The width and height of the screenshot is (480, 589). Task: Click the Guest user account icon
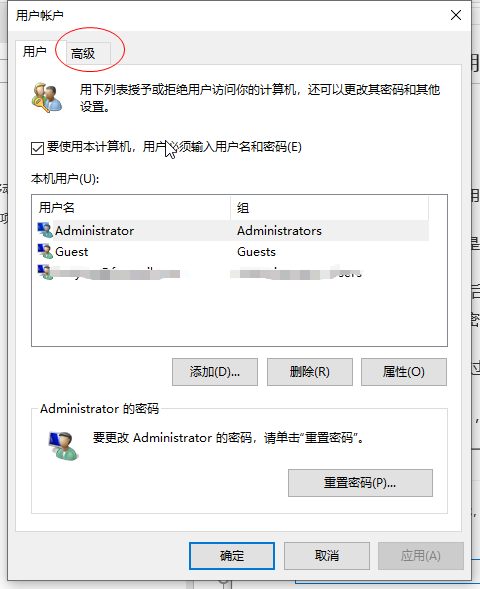[x=45, y=251]
